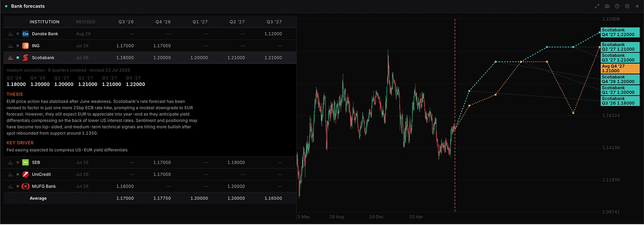Viewport: 644px width, 225px height.
Task: Expand the SEB forecast row
Action: pyautogui.click(x=150, y=163)
